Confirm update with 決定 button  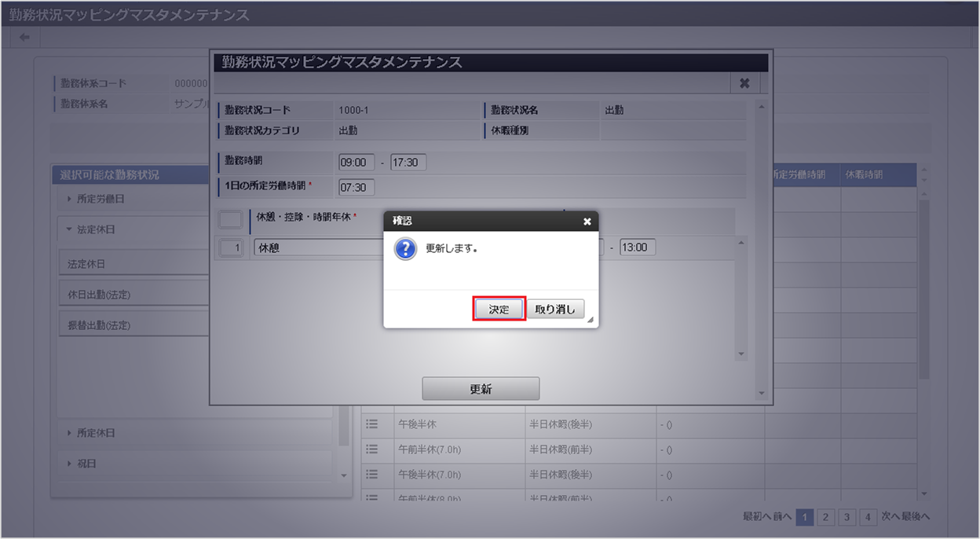499,309
